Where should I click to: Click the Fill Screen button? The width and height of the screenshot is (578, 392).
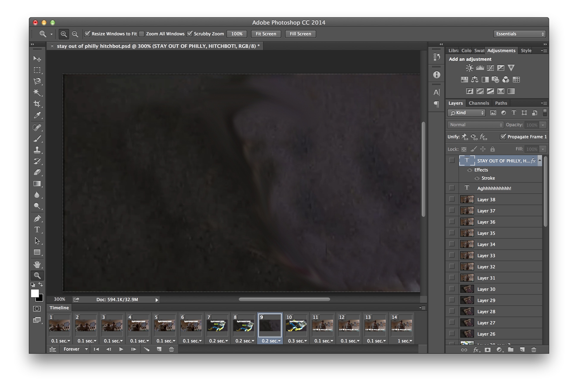[x=300, y=34]
